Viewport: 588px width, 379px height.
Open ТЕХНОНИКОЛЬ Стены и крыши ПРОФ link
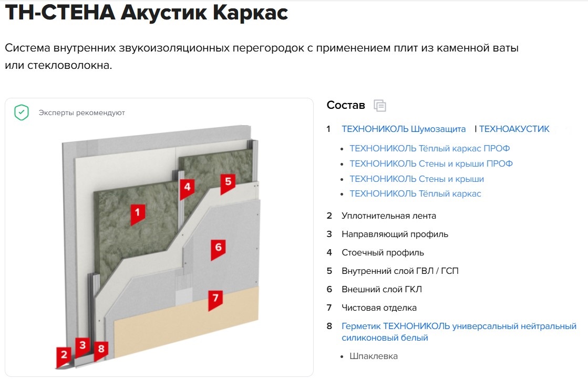tap(431, 163)
